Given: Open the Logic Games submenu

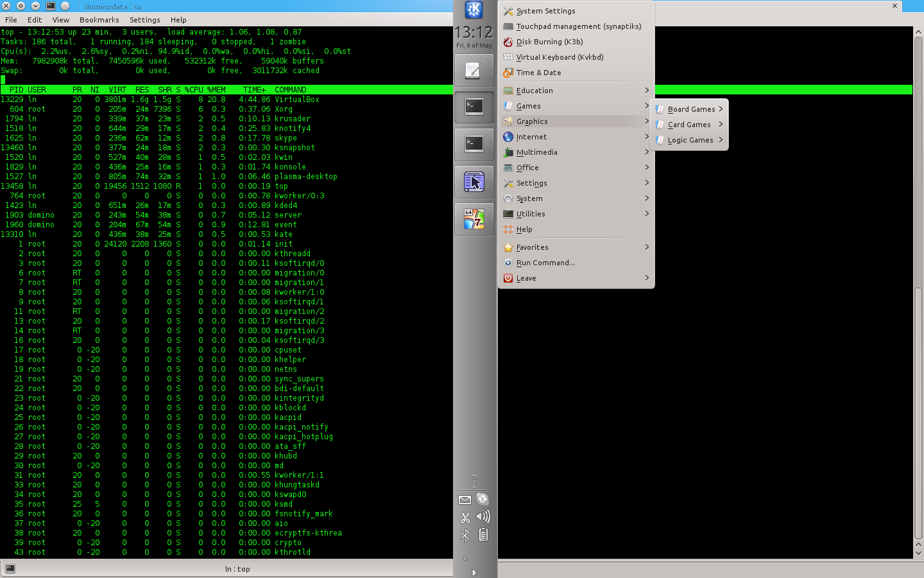Looking at the screenshot, I should click(690, 140).
